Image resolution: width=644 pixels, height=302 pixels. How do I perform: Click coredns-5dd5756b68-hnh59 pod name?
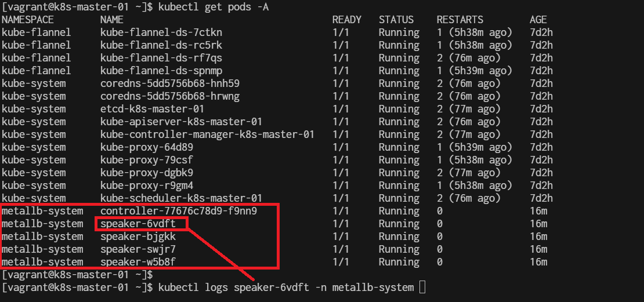point(170,83)
